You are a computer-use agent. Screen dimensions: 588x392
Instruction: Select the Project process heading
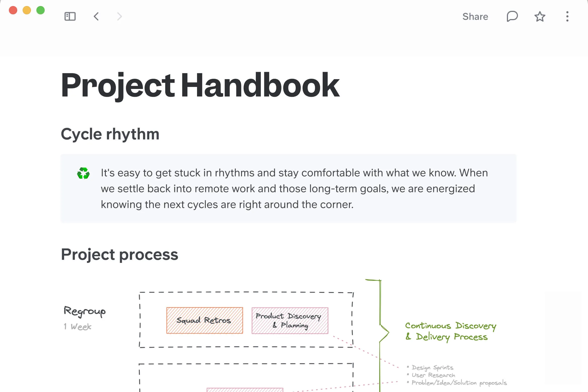pos(120,255)
